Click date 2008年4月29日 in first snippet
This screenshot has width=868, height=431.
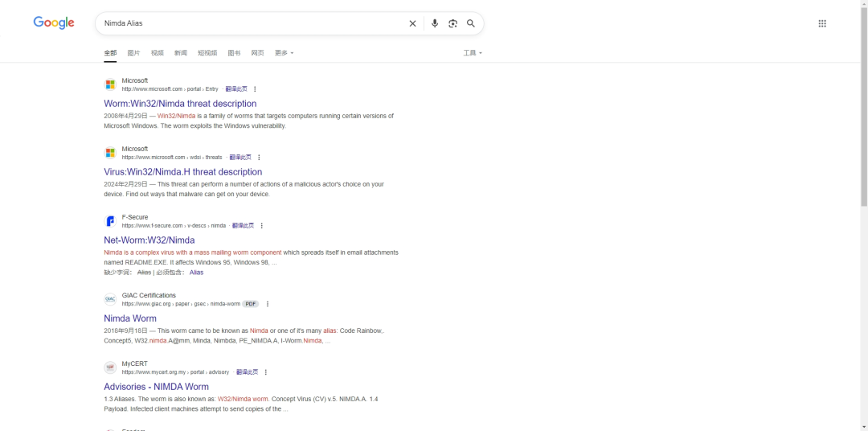[x=125, y=117]
